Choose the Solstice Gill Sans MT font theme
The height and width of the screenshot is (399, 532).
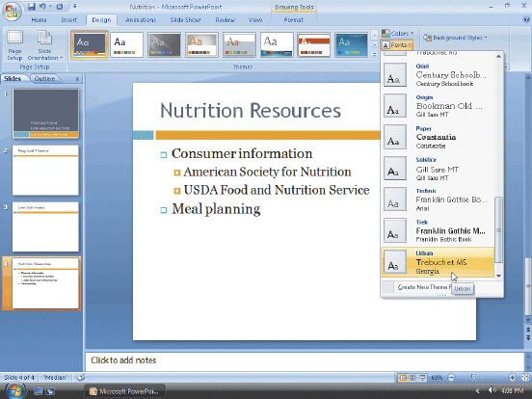(438, 169)
